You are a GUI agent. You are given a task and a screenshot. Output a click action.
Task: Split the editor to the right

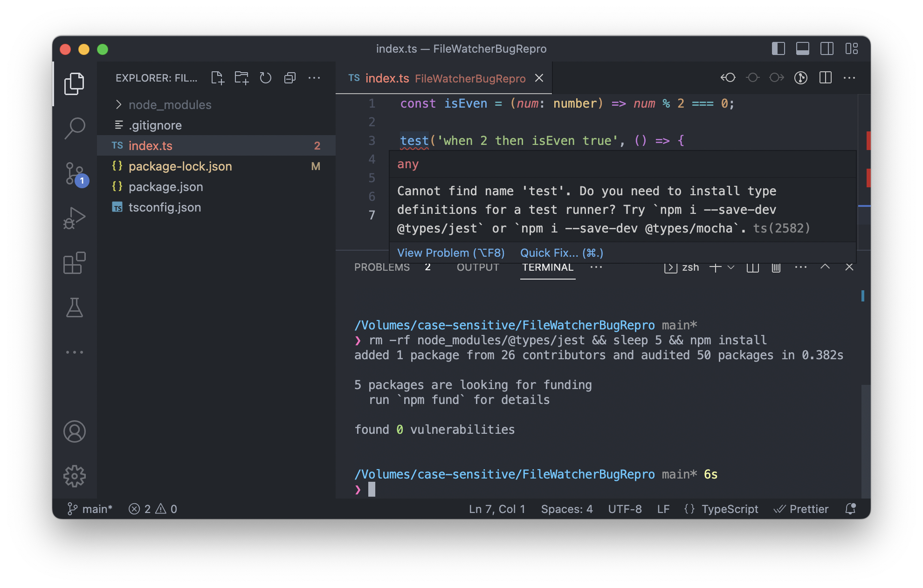826,78
